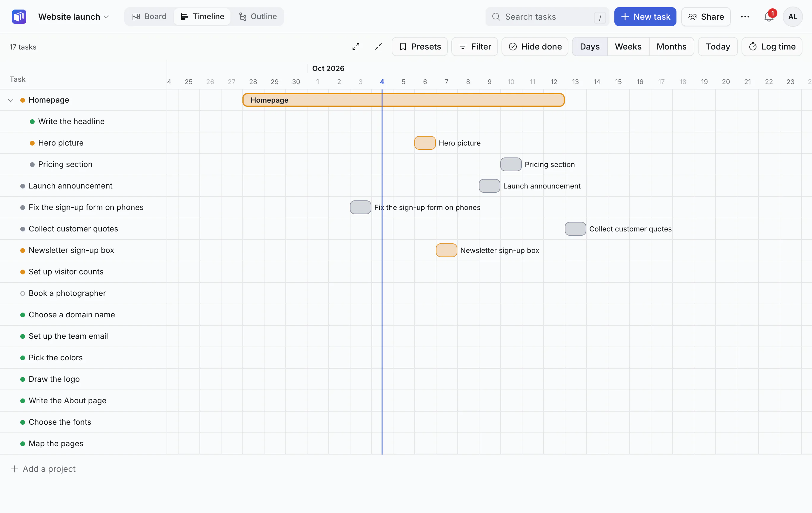
Task: Open the more options ellipsis menu
Action: (x=745, y=16)
